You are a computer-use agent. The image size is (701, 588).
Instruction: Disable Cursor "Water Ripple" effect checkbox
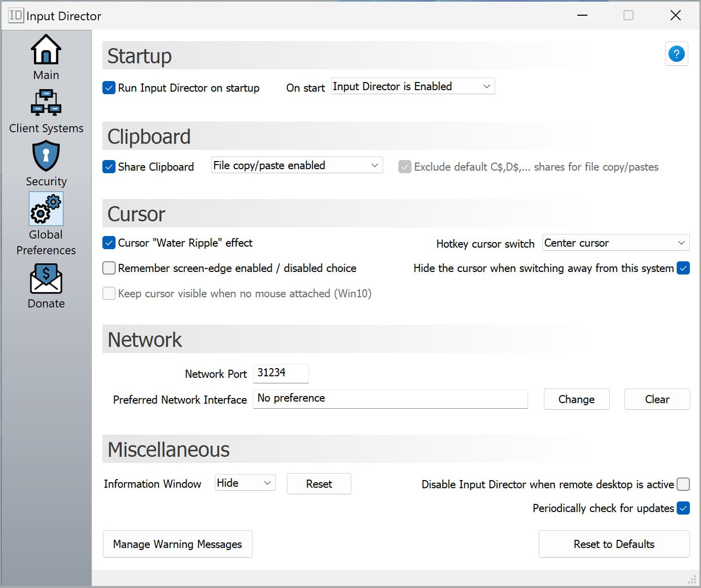point(109,243)
